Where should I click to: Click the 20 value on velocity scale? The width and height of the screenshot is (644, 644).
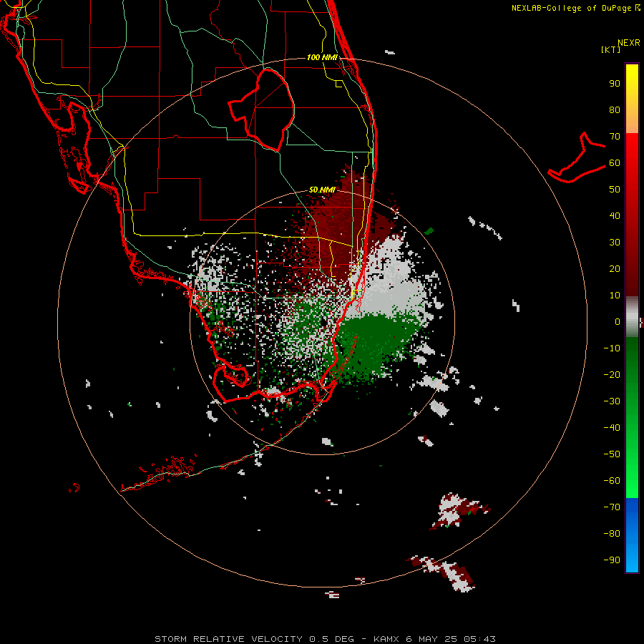click(615, 269)
